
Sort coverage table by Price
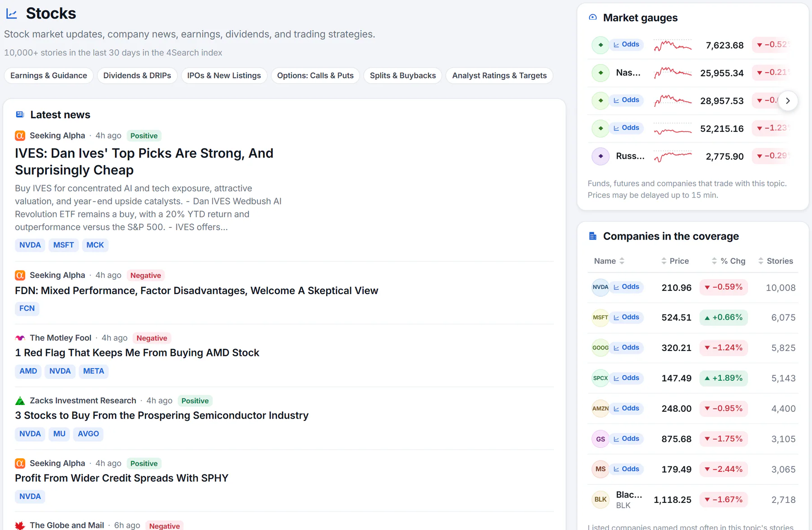click(x=675, y=261)
